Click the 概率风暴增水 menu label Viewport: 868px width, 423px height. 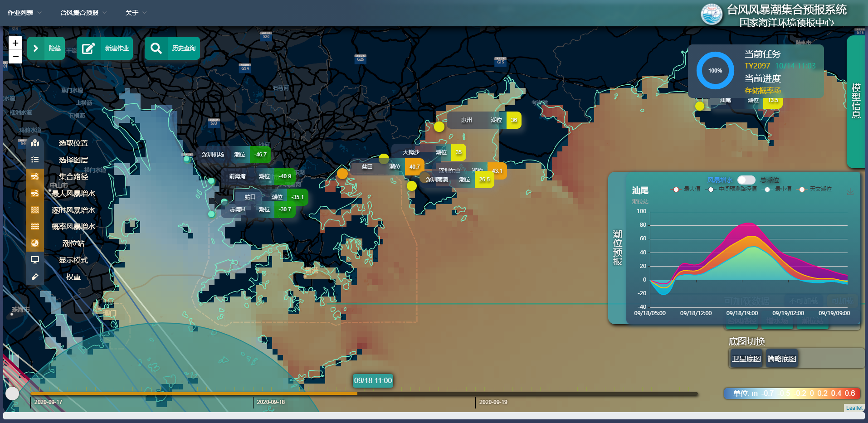pos(73,226)
